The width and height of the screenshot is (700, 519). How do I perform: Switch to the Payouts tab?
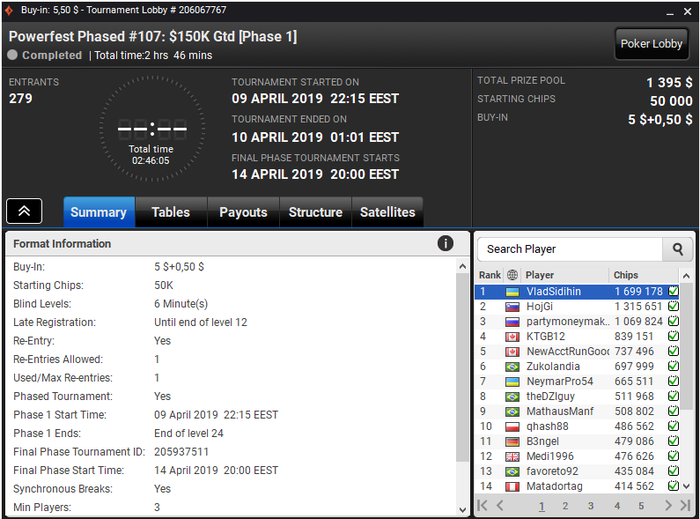tap(243, 212)
